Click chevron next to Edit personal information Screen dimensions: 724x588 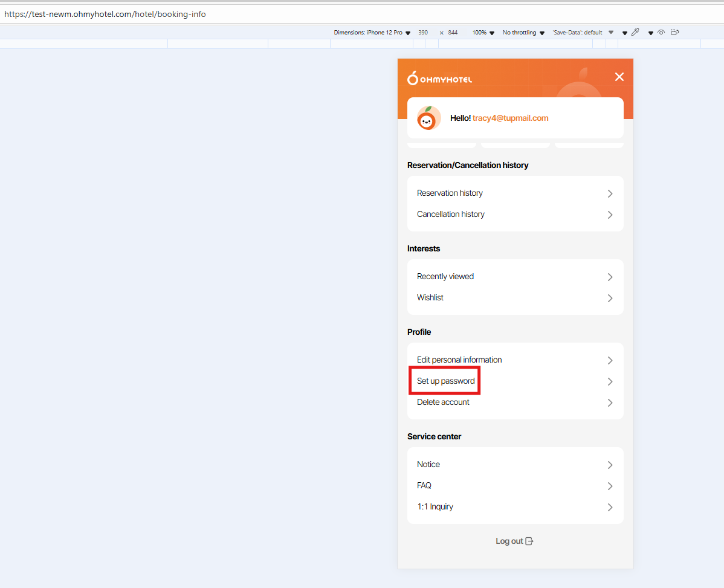[x=610, y=360]
